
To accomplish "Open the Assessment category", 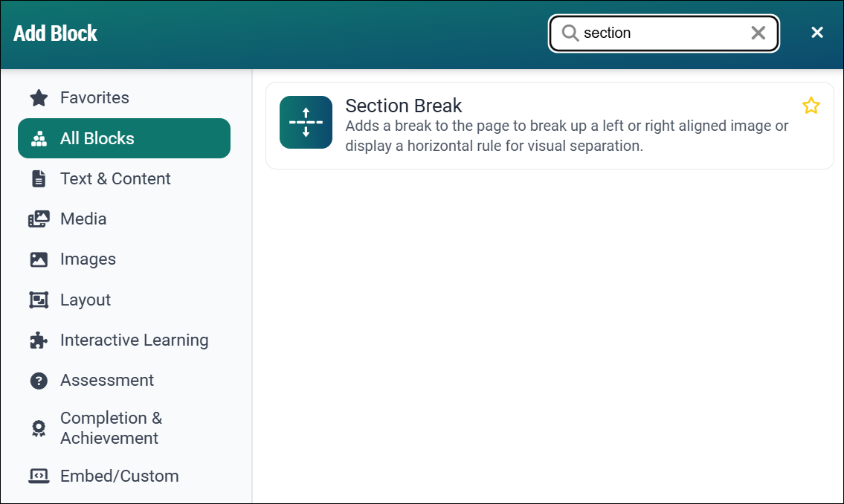I will (x=106, y=380).
